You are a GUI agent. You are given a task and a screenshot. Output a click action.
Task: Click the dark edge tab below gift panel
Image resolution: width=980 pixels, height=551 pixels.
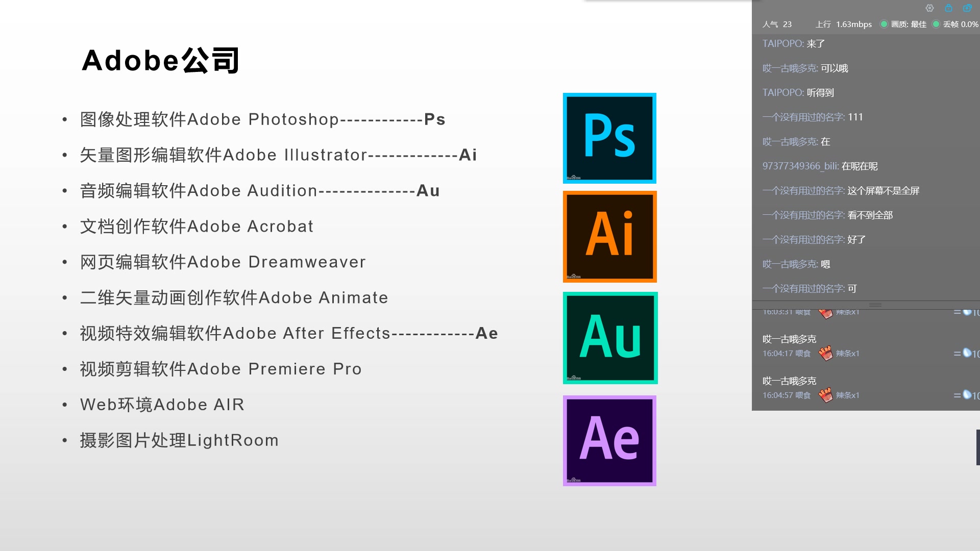(x=977, y=447)
